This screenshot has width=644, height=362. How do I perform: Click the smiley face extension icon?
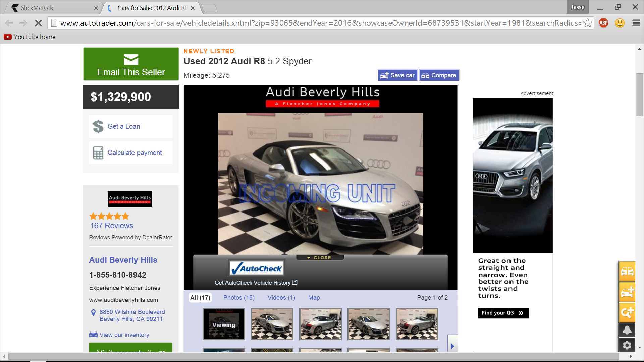[620, 23]
